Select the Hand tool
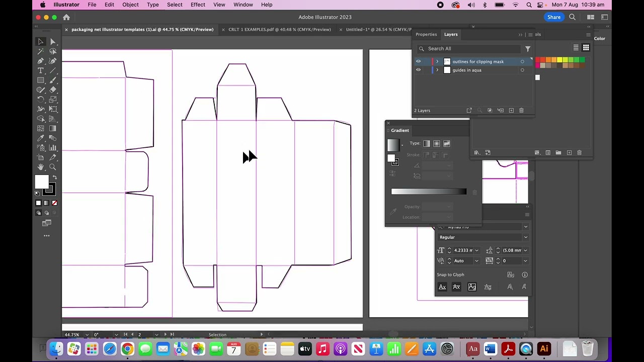Viewport: 644px width, 362px height. (x=41, y=167)
